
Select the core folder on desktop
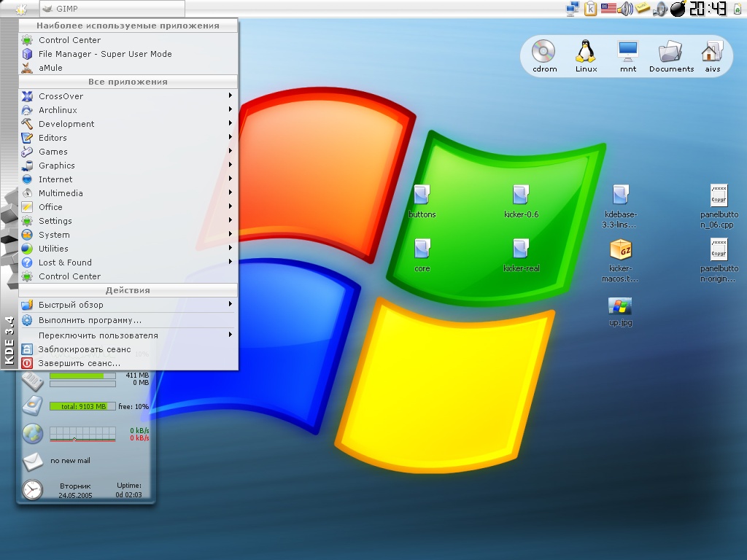tap(422, 255)
